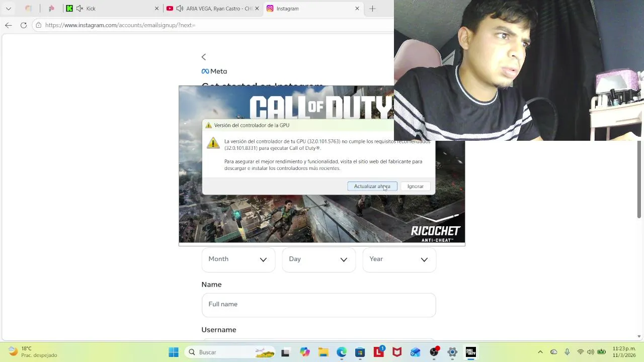Open the Day dropdown
The width and height of the screenshot is (644, 362).
(319, 259)
